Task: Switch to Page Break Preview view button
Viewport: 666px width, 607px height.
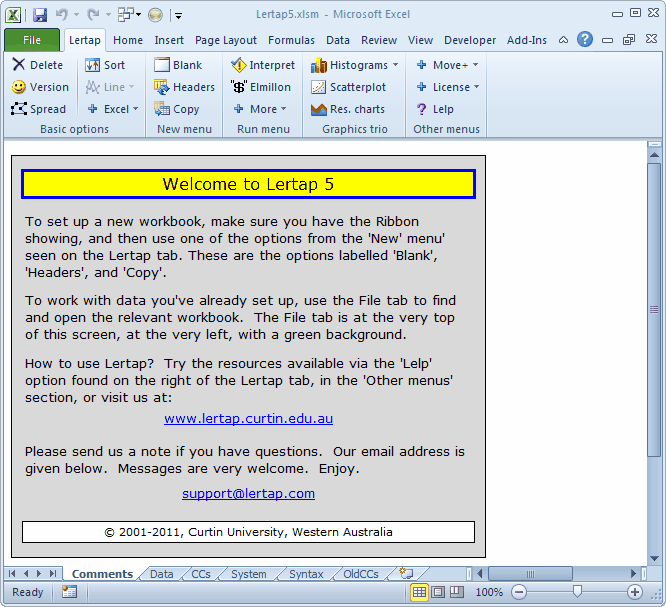Action: point(457,592)
